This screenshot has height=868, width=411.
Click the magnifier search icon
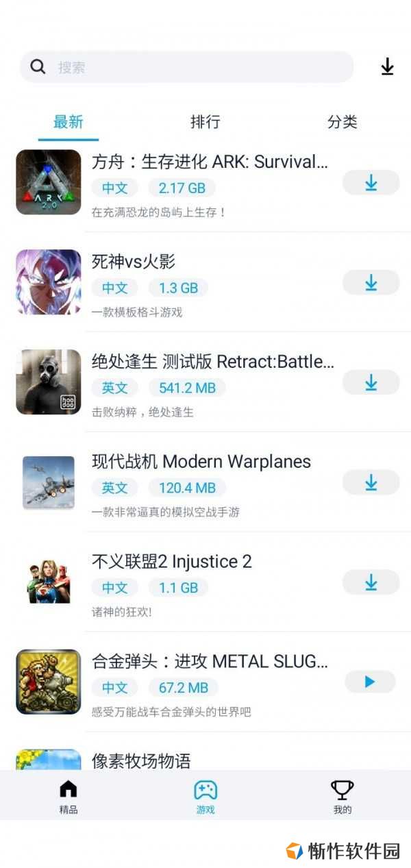(38, 66)
